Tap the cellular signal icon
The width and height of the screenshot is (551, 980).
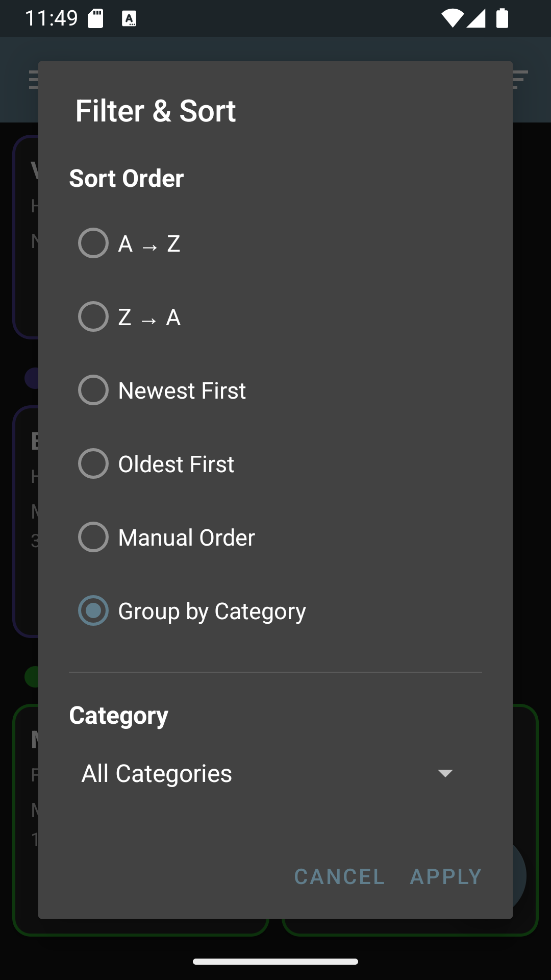[476, 18]
